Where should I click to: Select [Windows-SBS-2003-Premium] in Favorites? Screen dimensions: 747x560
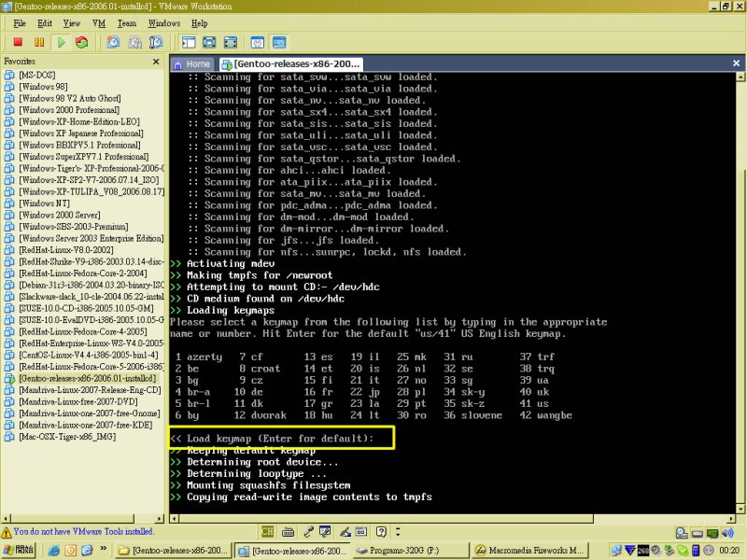pos(74,227)
